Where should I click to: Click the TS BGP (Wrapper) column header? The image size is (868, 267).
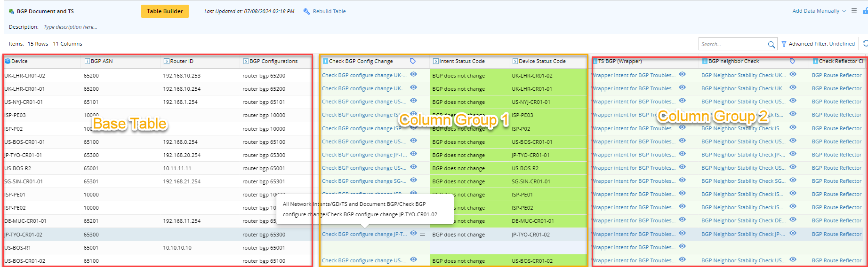(x=645, y=61)
